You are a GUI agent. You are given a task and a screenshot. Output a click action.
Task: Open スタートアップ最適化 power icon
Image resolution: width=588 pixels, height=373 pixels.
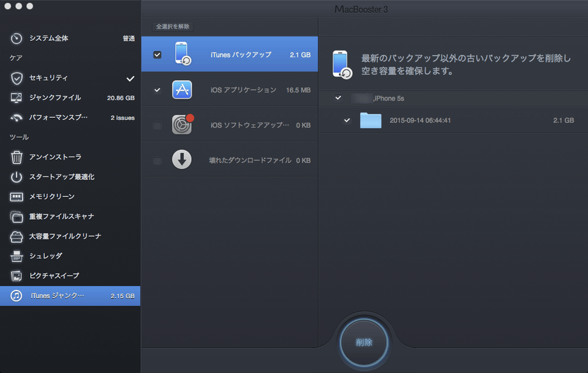point(17,177)
